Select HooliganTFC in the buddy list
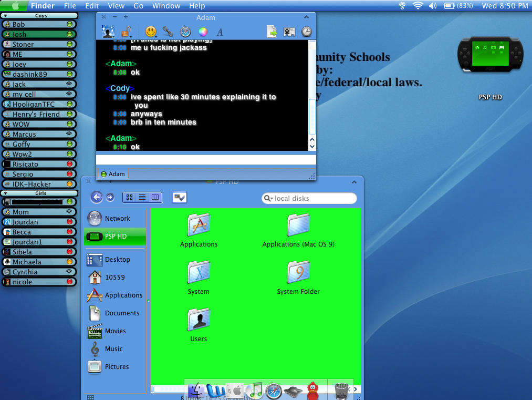Viewport: 532px width, 400px height. (39, 104)
